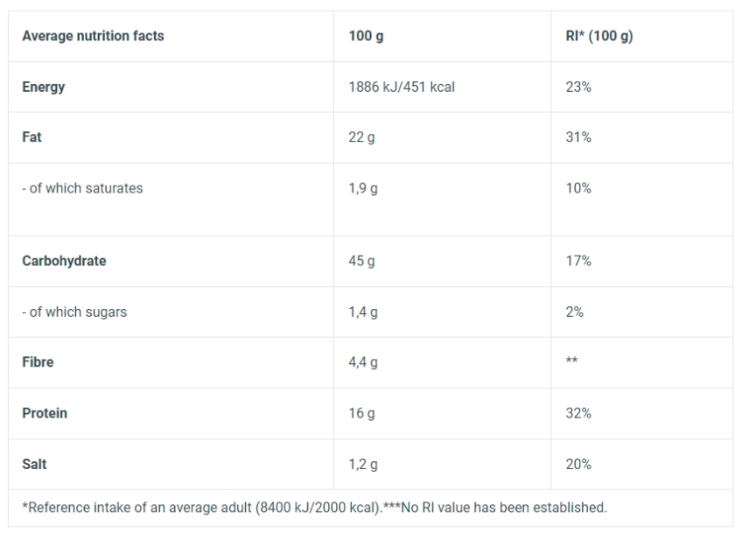Click the 32% protein reference intake
The width and height of the screenshot is (756, 540).
click(x=578, y=414)
